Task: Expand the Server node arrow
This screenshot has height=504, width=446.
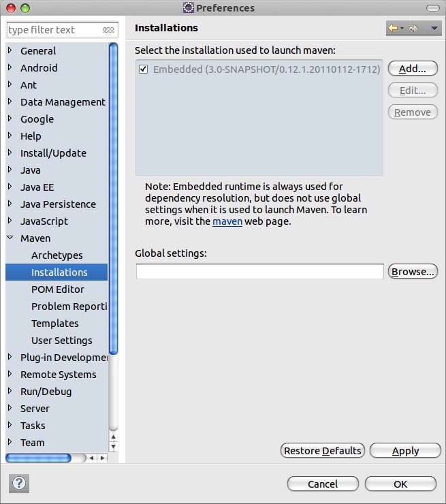Action: click(x=10, y=408)
